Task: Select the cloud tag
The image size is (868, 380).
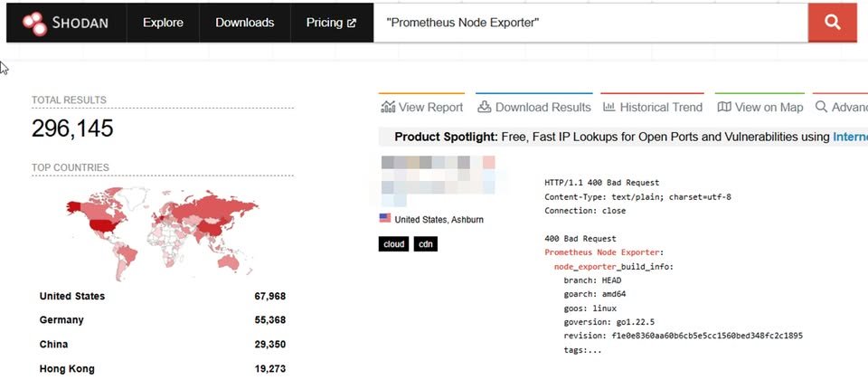Action: pos(393,243)
